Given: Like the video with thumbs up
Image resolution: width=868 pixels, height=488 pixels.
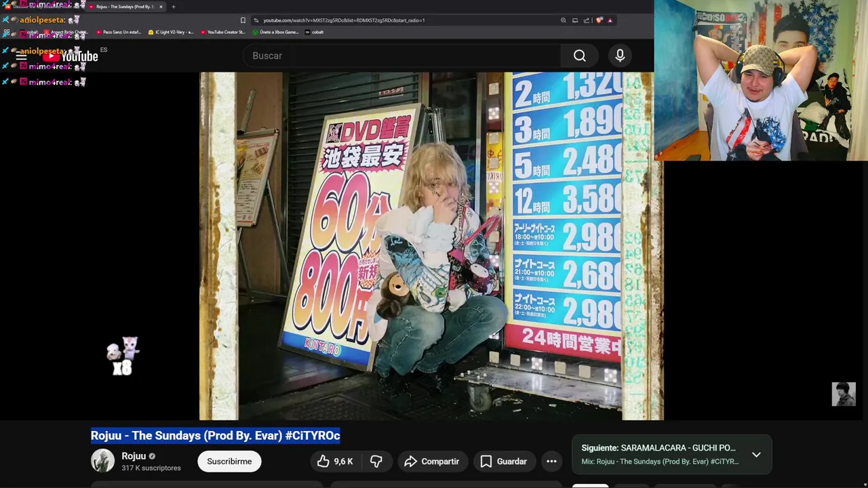Looking at the screenshot, I should pyautogui.click(x=335, y=462).
